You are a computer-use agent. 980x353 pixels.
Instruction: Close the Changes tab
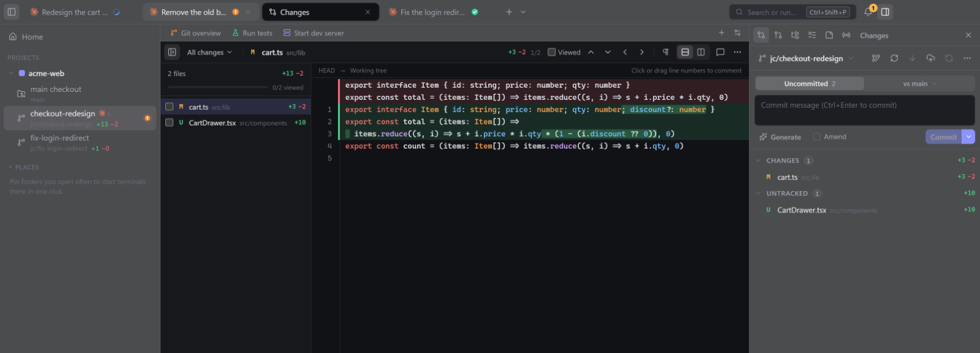click(x=367, y=12)
